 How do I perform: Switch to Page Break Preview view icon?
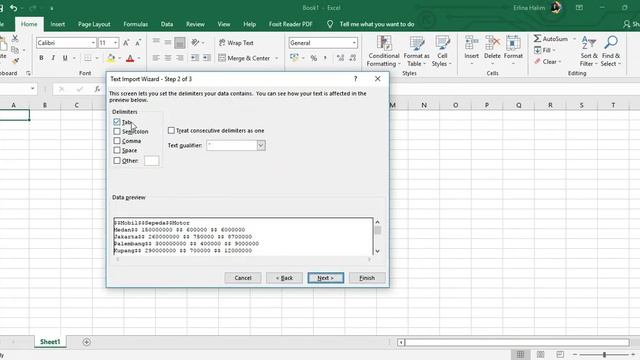tap(560, 354)
